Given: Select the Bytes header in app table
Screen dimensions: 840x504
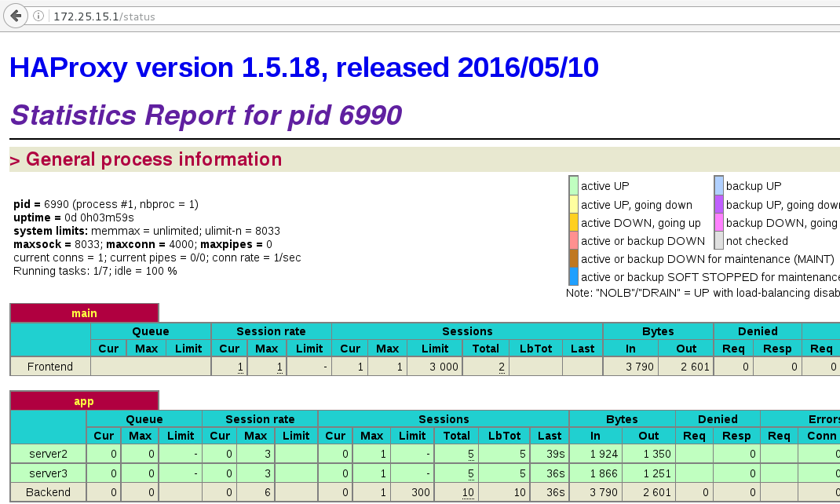Looking at the screenshot, I should 622,419.
